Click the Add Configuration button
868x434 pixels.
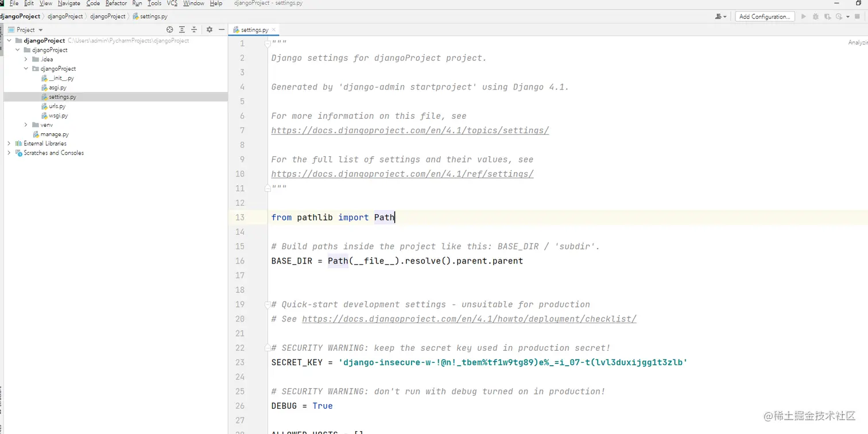(x=765, y=17)
